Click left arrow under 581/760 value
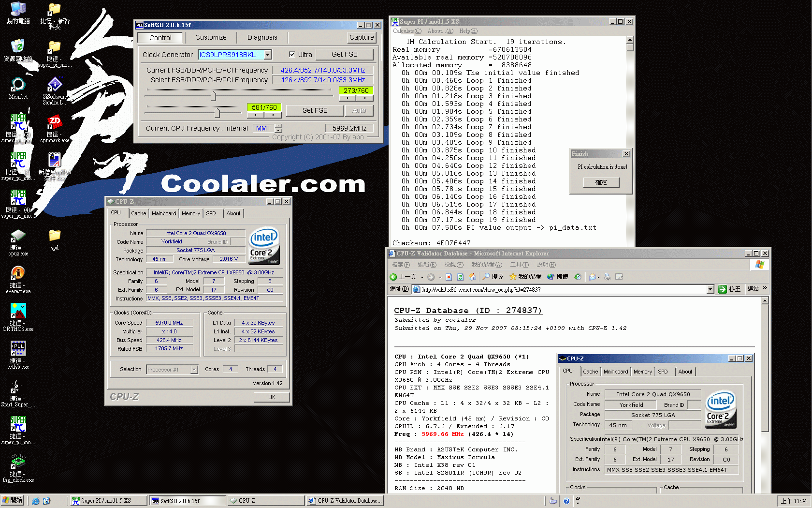 click(255, 115)
